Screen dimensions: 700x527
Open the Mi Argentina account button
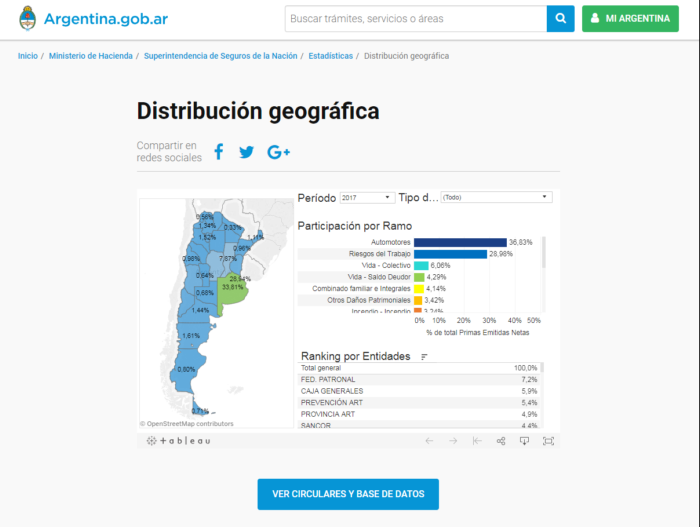click(x=630, y=19)
